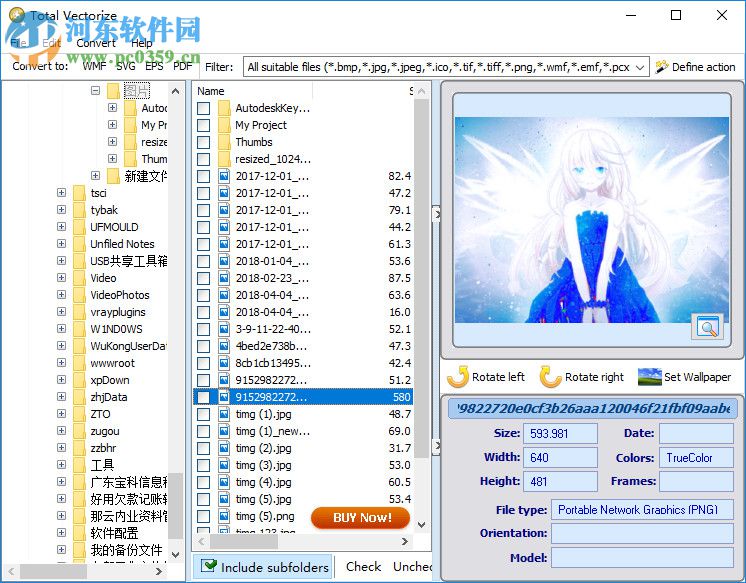This screenshot has height=583, width=746.
Task: Click the folder icon of AutodeskKey row
Action: [x=224, y=108]
